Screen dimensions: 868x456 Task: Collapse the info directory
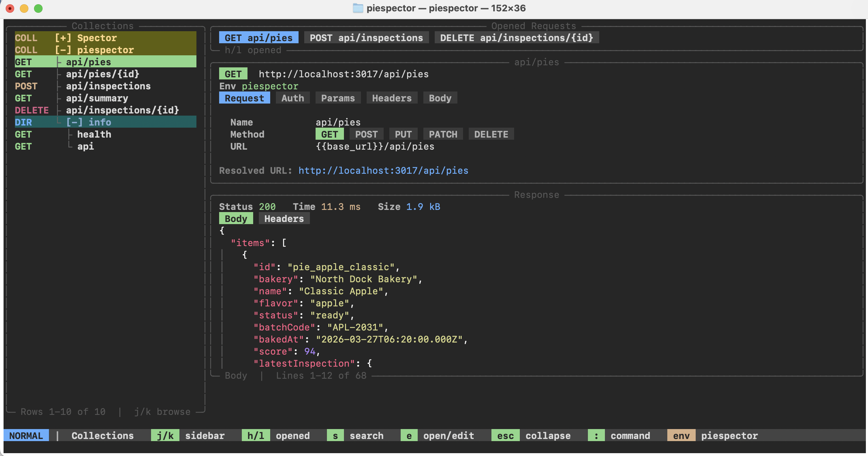(x=74, y=122)
